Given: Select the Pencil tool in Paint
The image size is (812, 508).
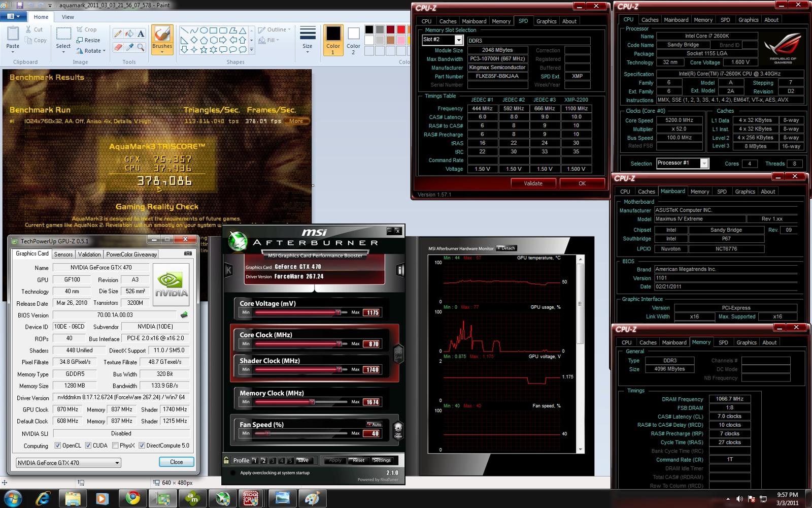Looking at the screenshot, I should (x=118, y=34).
